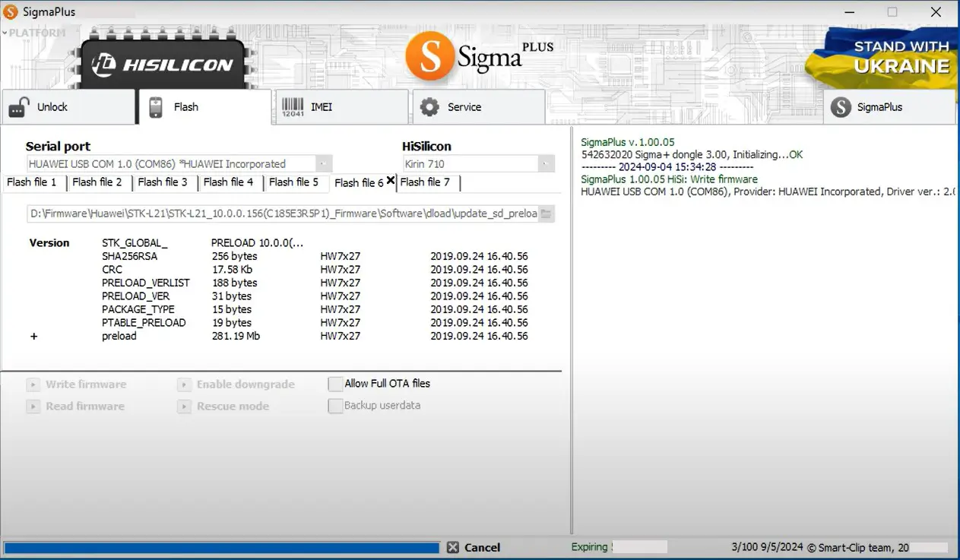This screenshot has height=560, width=960.
Task: Toggle the Backup userdata checkbox
Action: [x=335, y=406]
